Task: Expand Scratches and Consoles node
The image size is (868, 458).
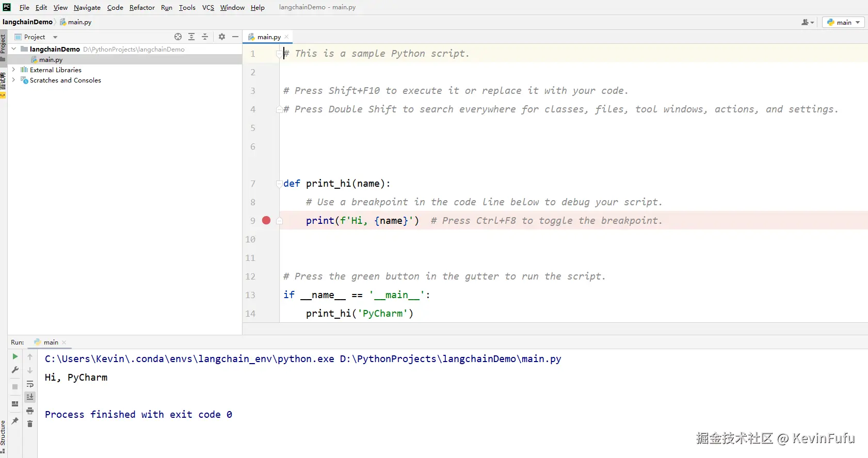Action: tap(14, 80)
